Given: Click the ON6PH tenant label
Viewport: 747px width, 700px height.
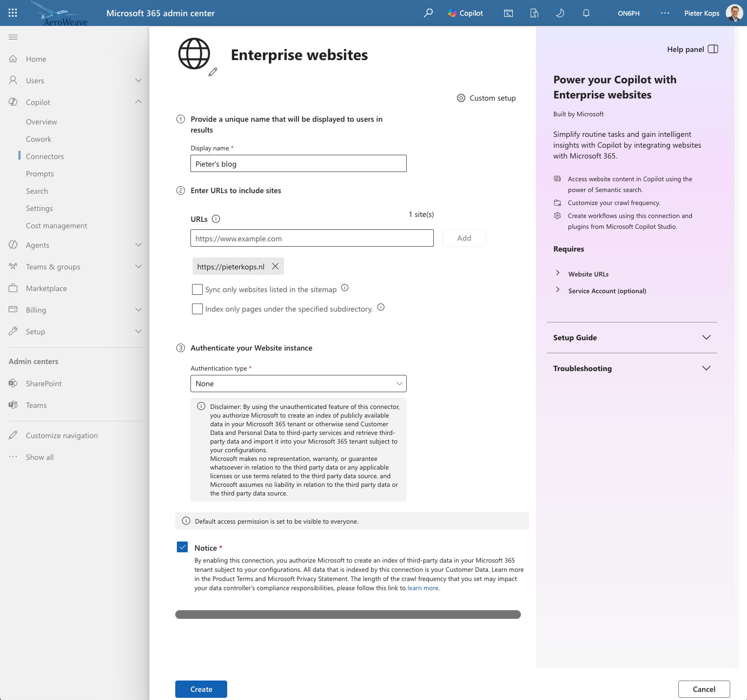Looking at the screenshot, I should 629,13.
